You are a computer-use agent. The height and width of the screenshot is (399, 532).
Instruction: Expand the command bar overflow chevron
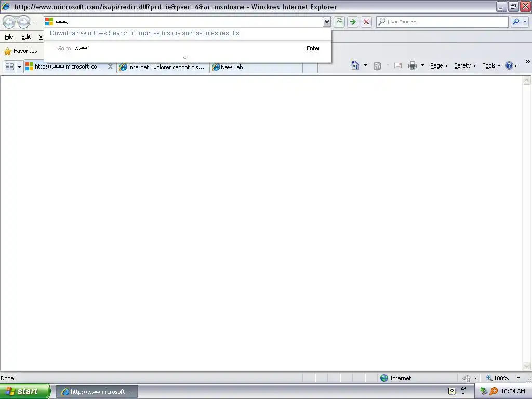[528, 62]
